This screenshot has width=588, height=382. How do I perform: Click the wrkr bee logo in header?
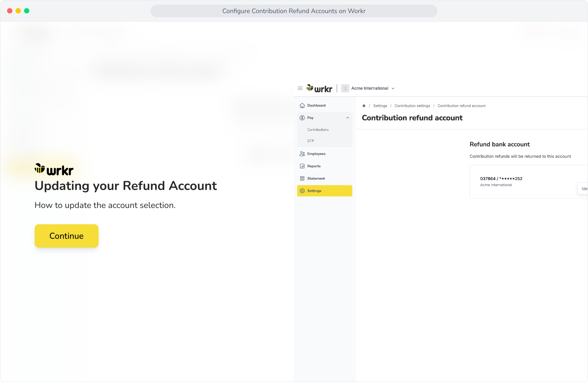click(x=319, y=88)
